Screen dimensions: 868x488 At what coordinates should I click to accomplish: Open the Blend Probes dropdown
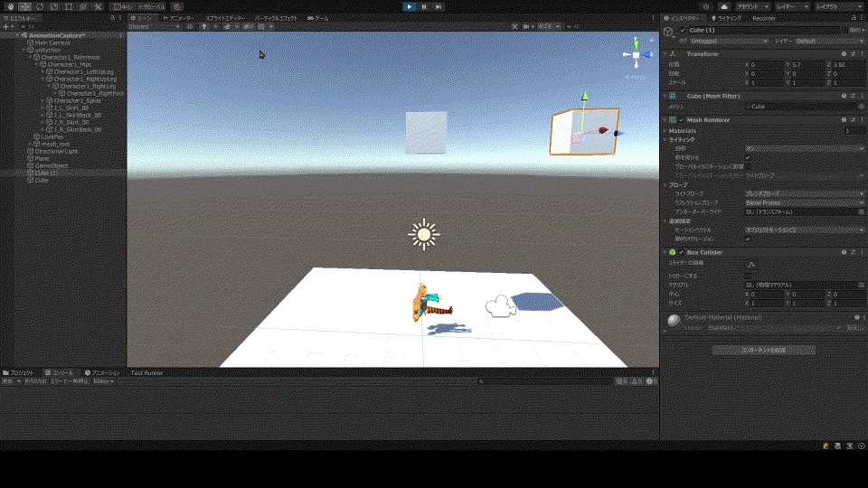(x=805, y=202)
